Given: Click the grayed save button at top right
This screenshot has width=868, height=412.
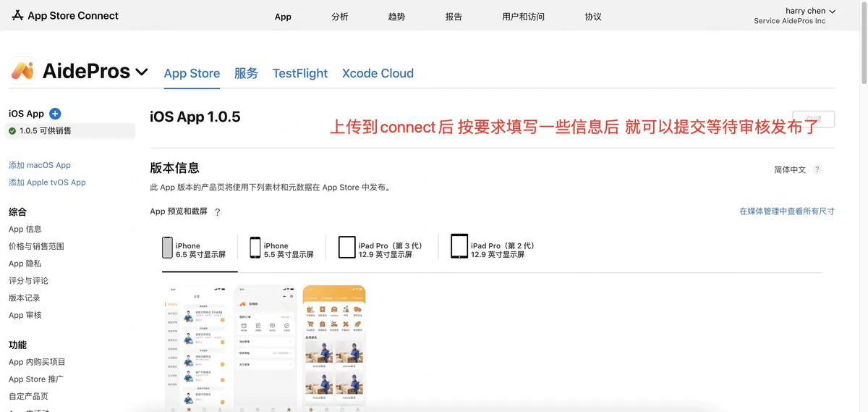Looking at the screenshot, I should pyautogui.click(x=814, y=119).
